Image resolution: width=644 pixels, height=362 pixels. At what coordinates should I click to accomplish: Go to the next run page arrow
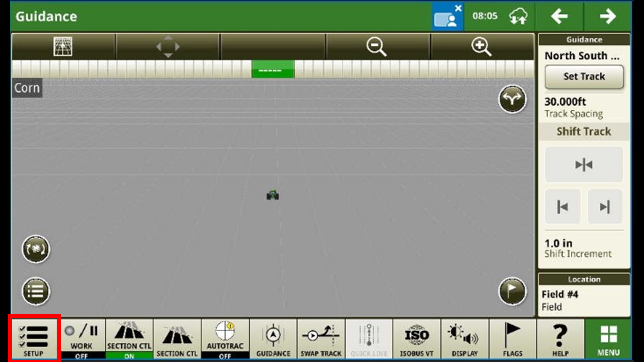(x=608, y=16)
